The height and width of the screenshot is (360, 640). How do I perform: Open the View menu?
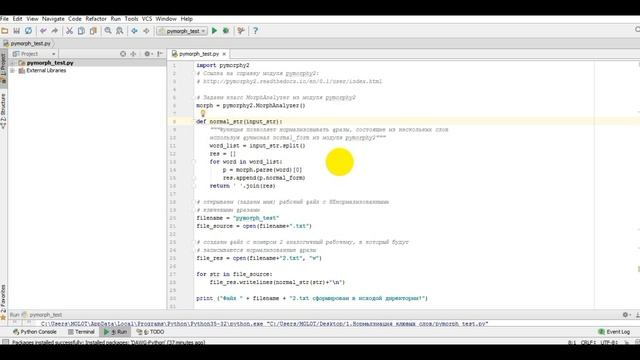pos(32,19)
